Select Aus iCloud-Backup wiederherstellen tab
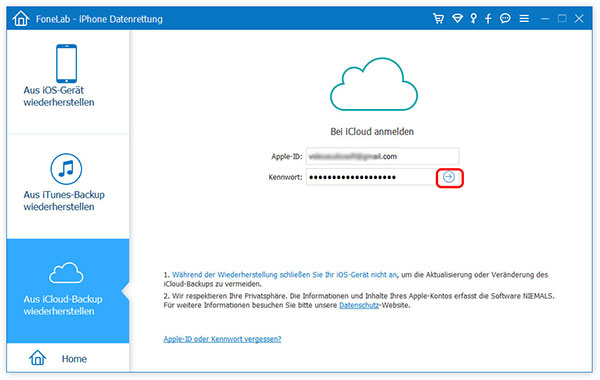This screenshot has width=600, height=380. [68, 291]
